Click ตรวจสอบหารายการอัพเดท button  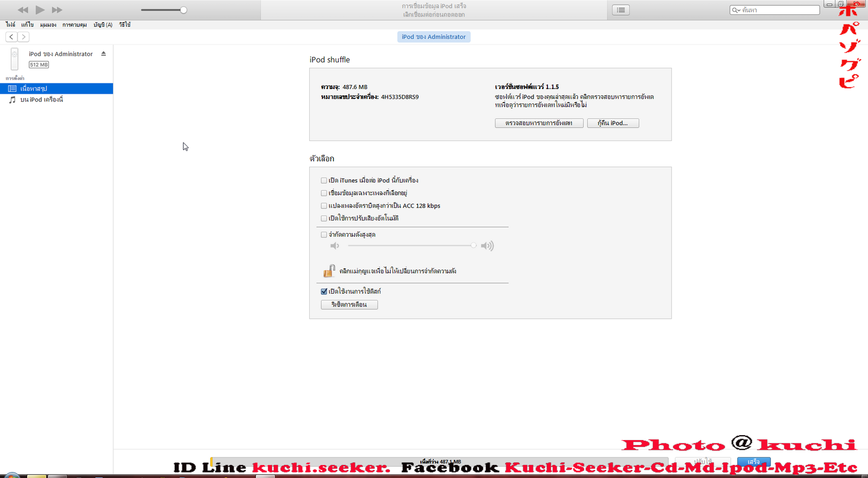(x=539, y=123)
